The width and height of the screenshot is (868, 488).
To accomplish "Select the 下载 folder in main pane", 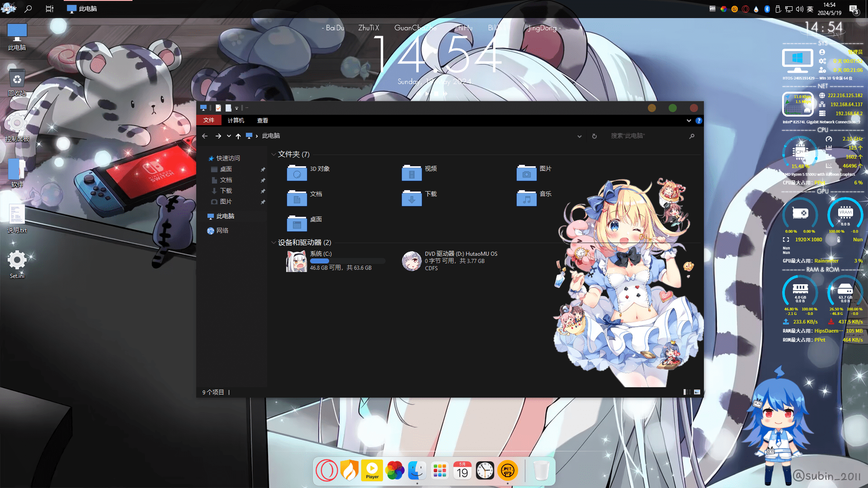I will [x=420, y=197].
